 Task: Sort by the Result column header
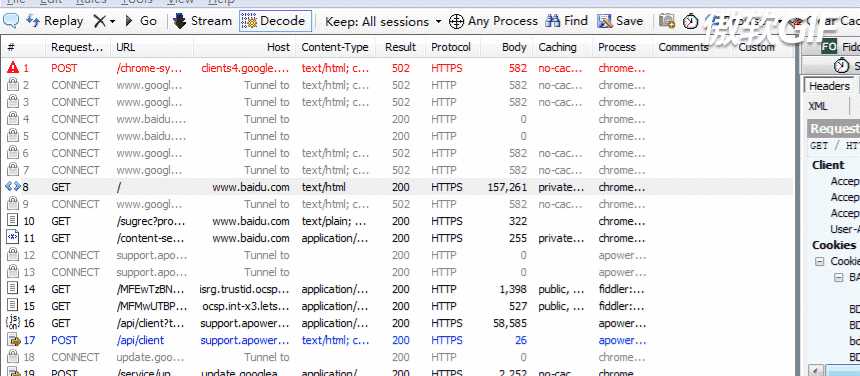click(x=400, y=47)
